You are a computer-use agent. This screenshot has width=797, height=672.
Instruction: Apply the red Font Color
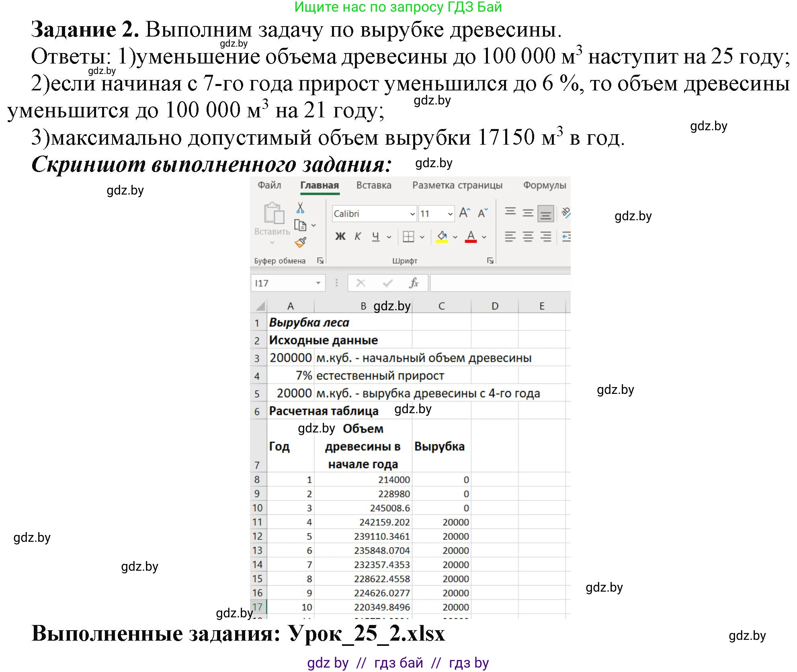[x=471, y=236]
